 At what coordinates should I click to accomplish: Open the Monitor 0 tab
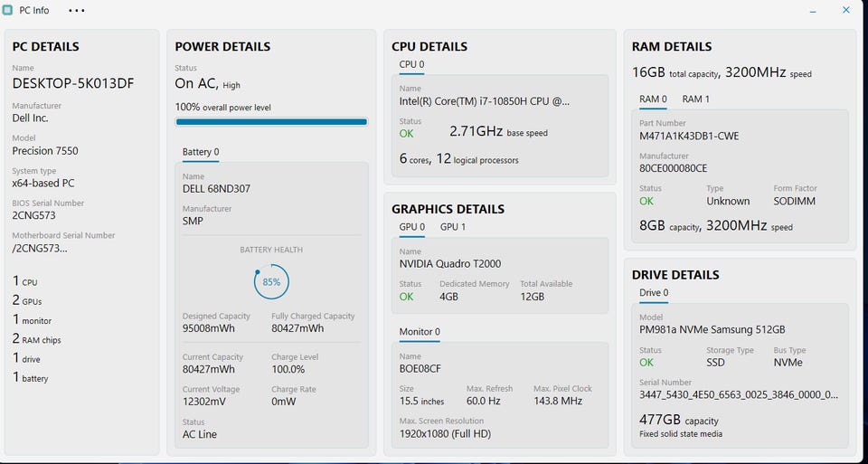click(420, 332)
